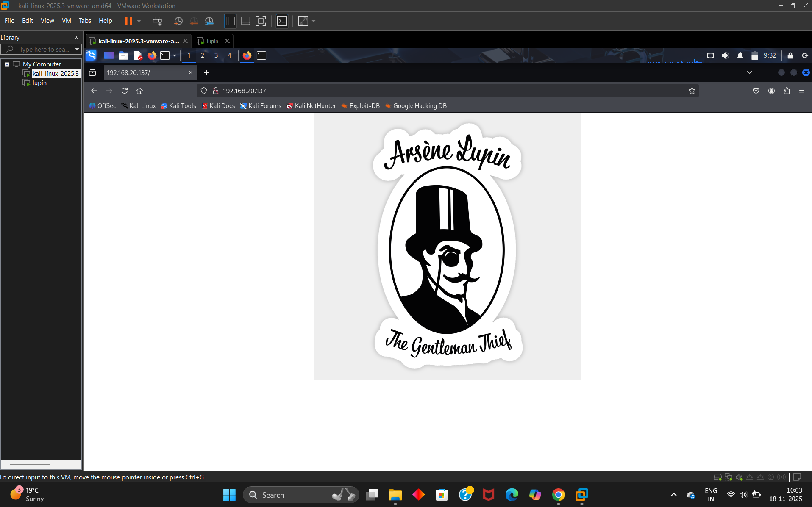Toggle VMware library sidebar view
The image size is (812, 507).
click(x=230, y=21)
